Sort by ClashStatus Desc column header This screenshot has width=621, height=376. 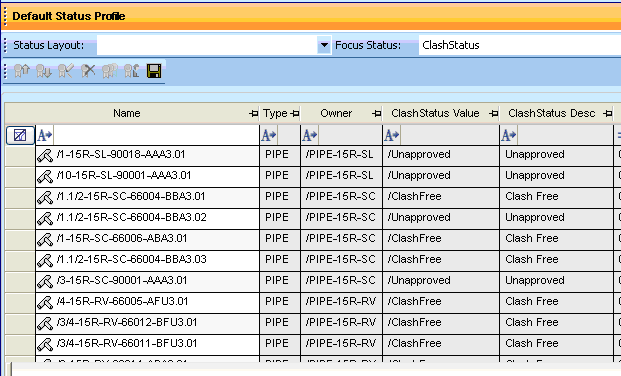pos(552,113)
